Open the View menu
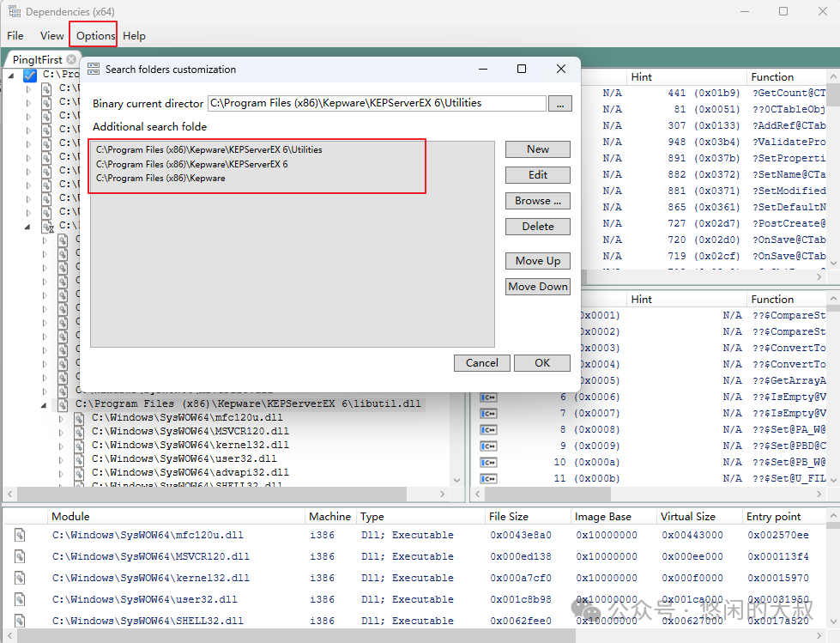The width and height of the screenshot is (840, 643). [51, 35]
